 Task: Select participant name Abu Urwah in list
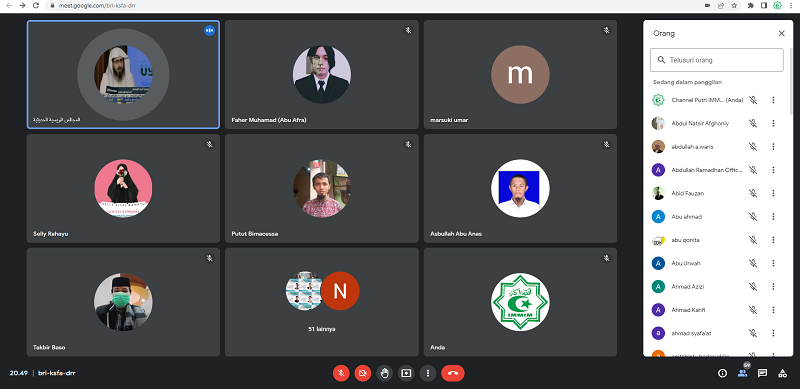click(x=686, y=263)
